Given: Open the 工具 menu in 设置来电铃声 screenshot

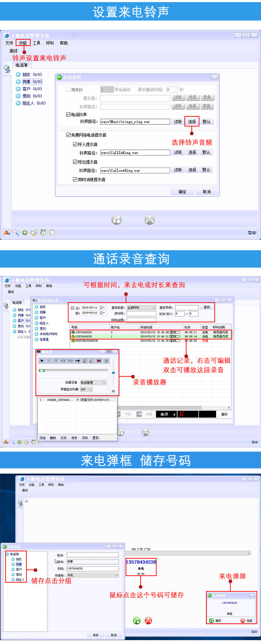Looking at the screenshot, I should click(x=37, y=43).
